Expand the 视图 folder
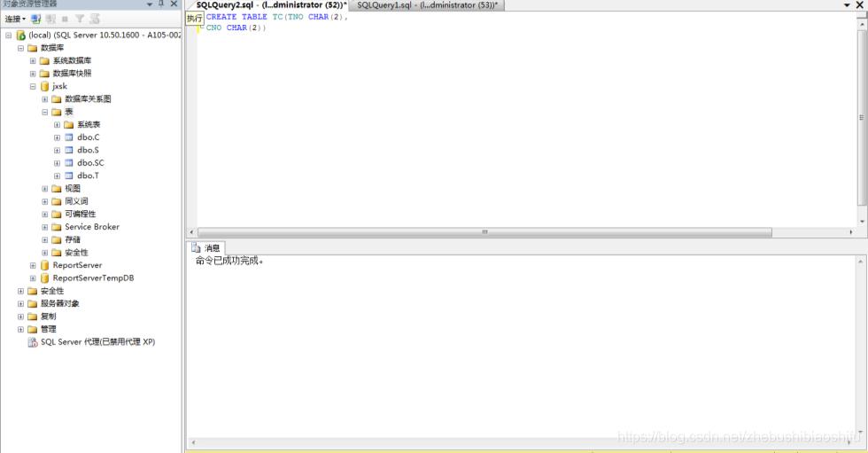The width and height of the screenshot is (868, 453). (45, 189)
